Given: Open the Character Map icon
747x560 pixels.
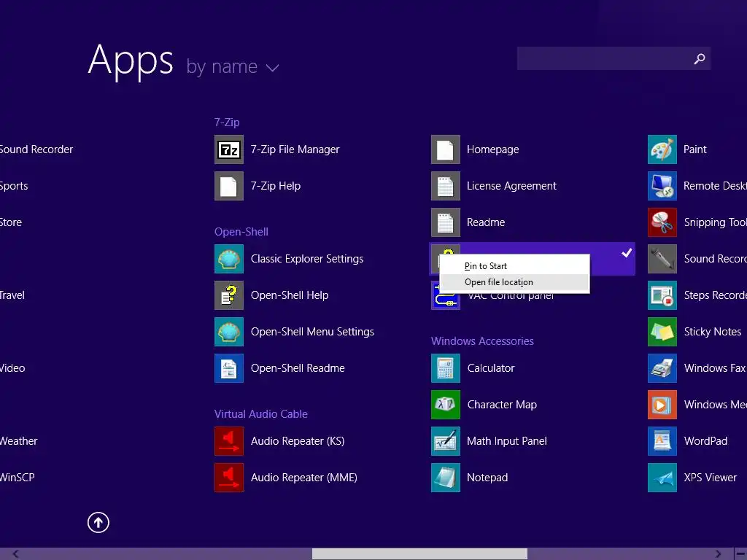Looking at the screenshot, I should point(446,404).
